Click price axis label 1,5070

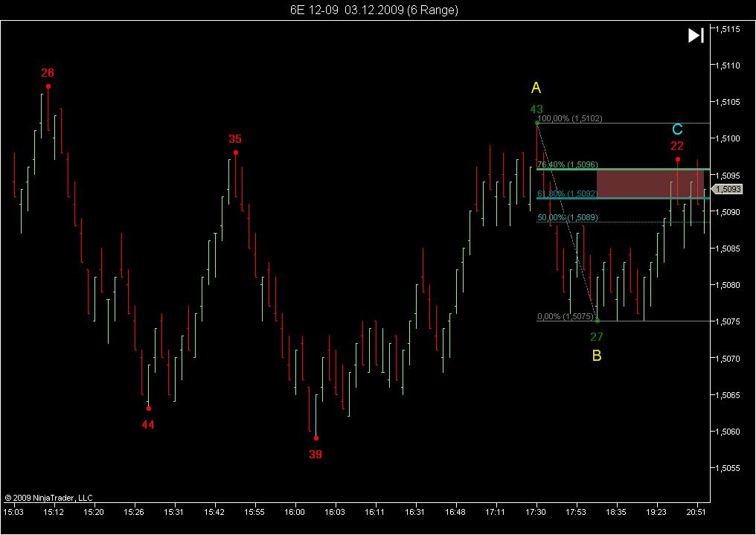click(x=728, y=358)
